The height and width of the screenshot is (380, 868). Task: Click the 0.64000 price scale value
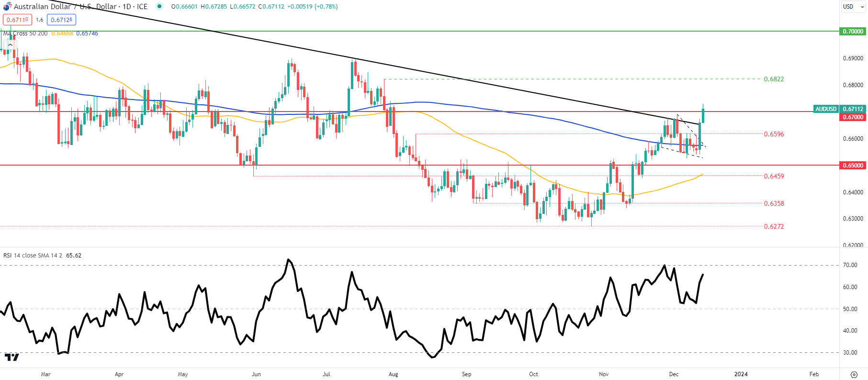pyautogui.click(x=853, y=192)
